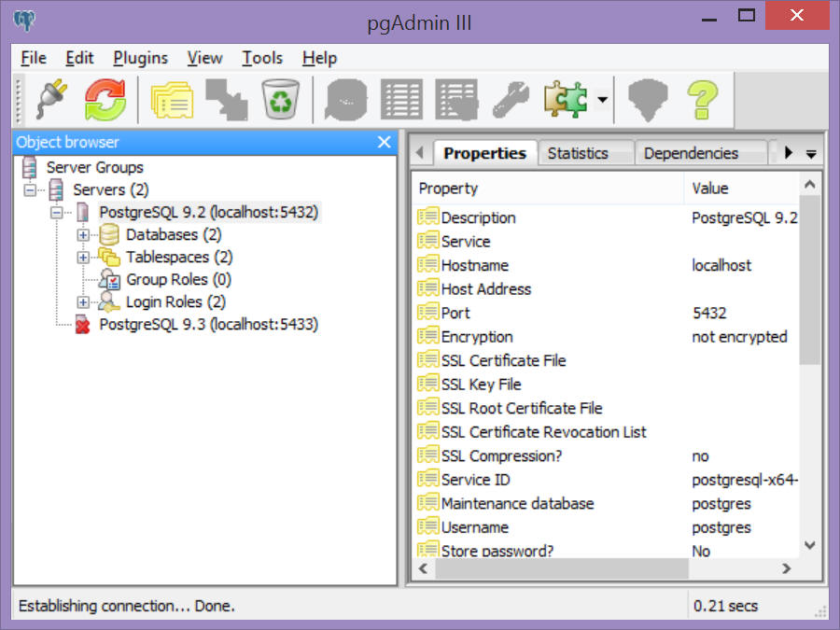840x630 pixels.
Task: Open maintenance with the wrench icon
Action: (x=511, y=100)
